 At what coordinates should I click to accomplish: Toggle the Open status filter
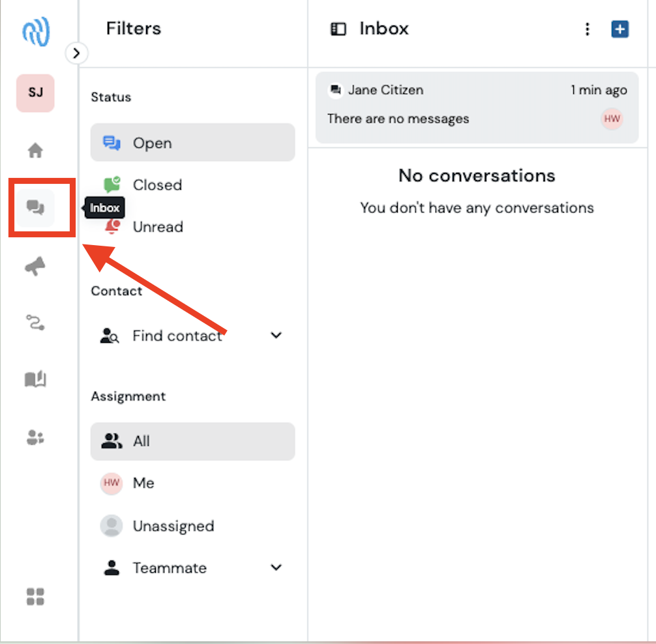pos(192,142)
